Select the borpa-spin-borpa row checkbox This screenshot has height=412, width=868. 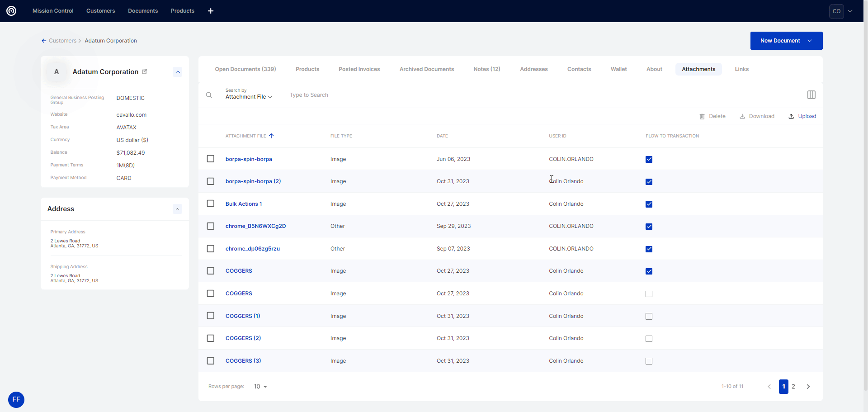click(x=211, y=159)
